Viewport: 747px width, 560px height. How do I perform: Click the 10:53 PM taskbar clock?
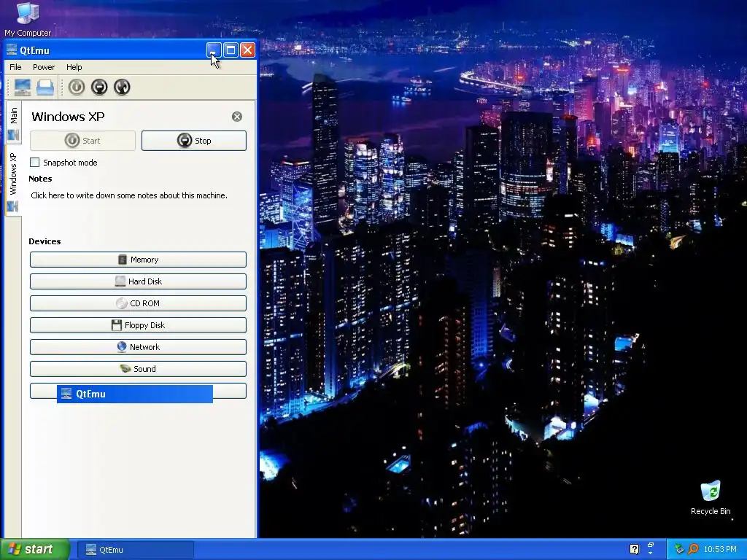point(720,550)
